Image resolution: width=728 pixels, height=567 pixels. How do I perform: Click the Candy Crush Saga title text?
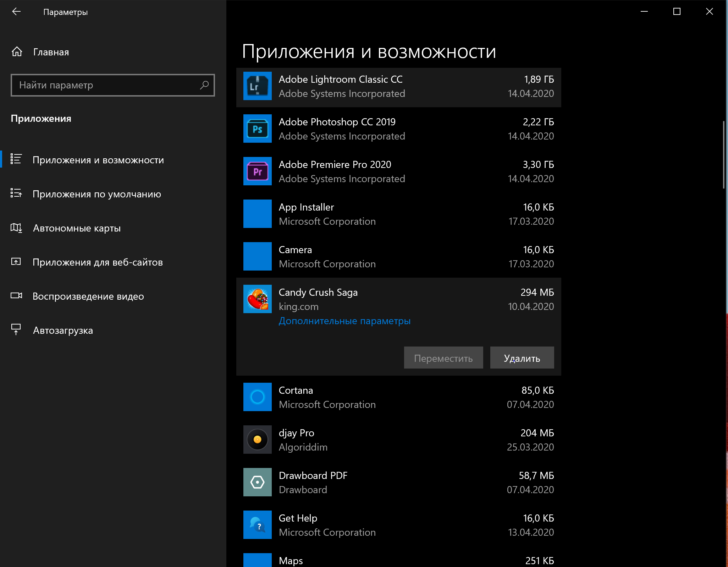[318, 292]
